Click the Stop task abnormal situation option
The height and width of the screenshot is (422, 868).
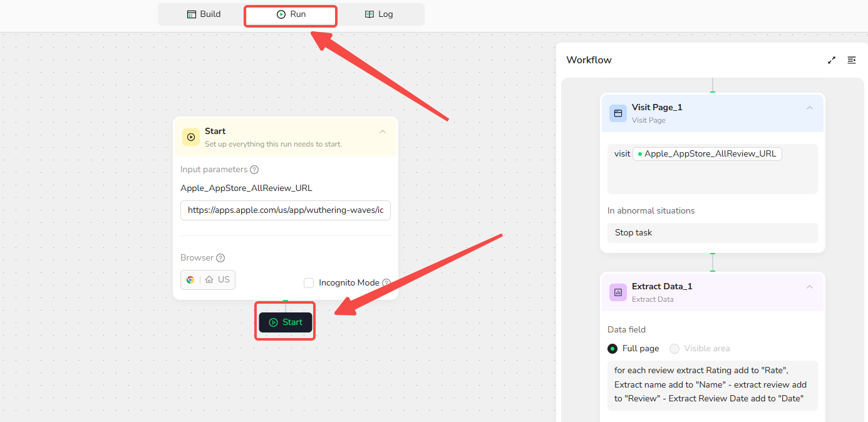tap(712, 233)
